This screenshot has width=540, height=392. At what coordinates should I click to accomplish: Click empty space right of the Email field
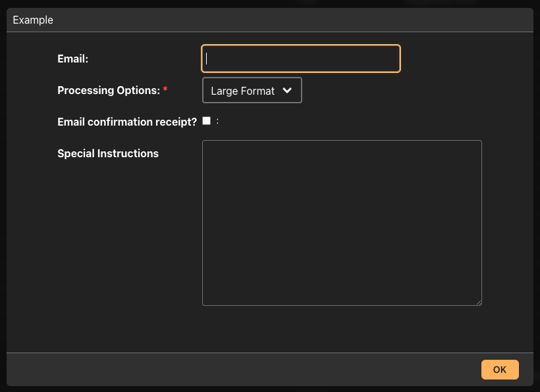pyautogui.click(x=465, y=59)
